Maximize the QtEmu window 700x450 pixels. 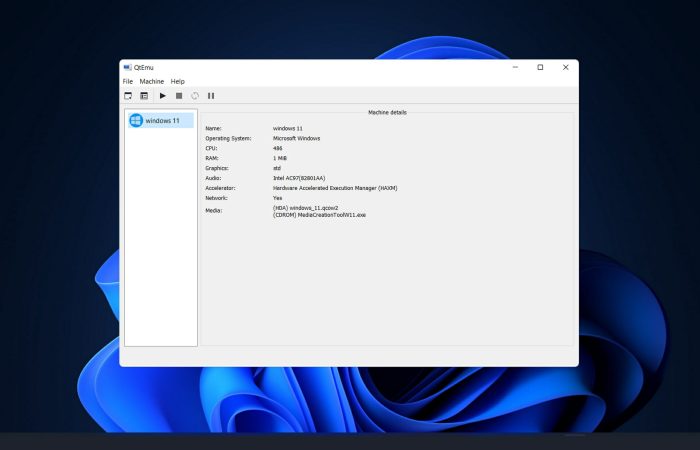tap(540, 67)
